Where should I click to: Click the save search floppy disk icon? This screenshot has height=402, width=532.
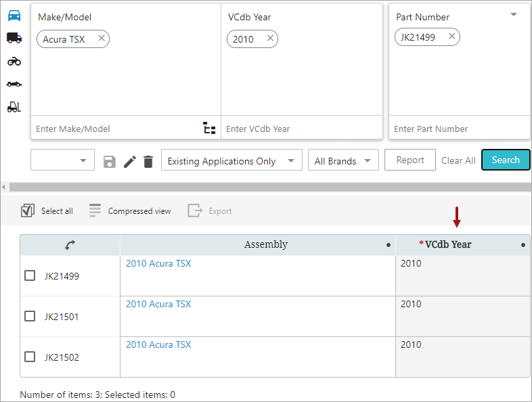pyautogui.click(x=110, y=162)
